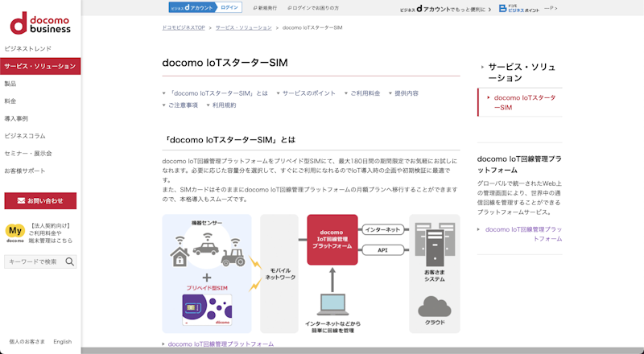Click the red お問い合わせ button
Viewport: 644px width, 354px height.
40,201
